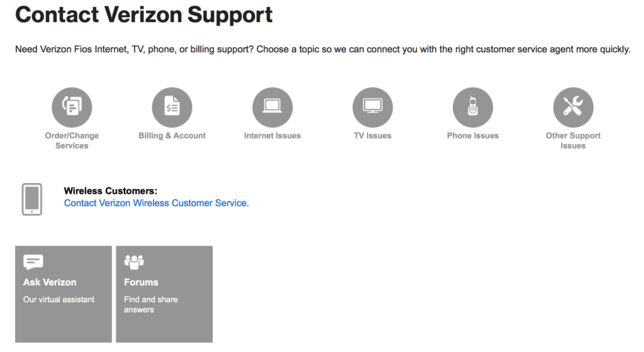Follow the Contact Verizon Wireless Customer Service link
The image size is (644, 352).
tap(157, 203)
